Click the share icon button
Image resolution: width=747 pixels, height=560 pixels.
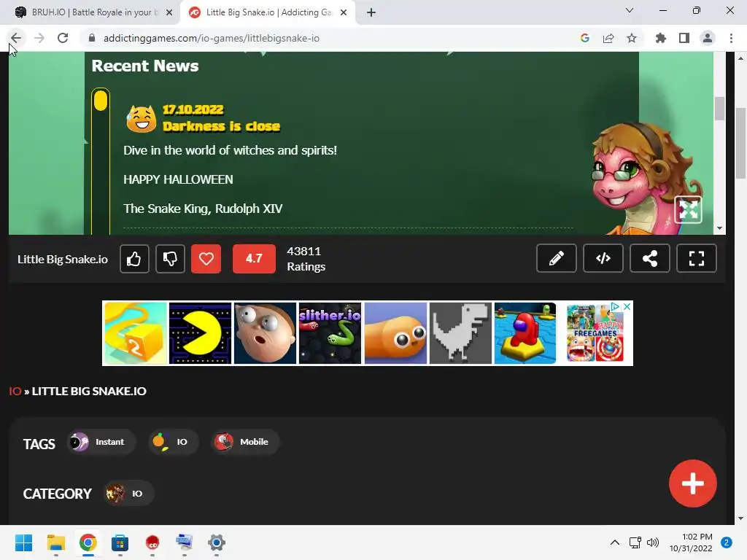pos(650,259)
